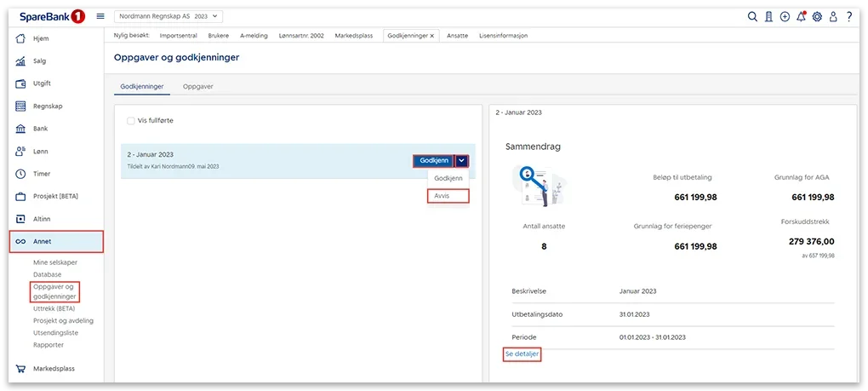Open the Nordmann Regnskap AS company dropdown
The image size is (868, 391).
168,16
